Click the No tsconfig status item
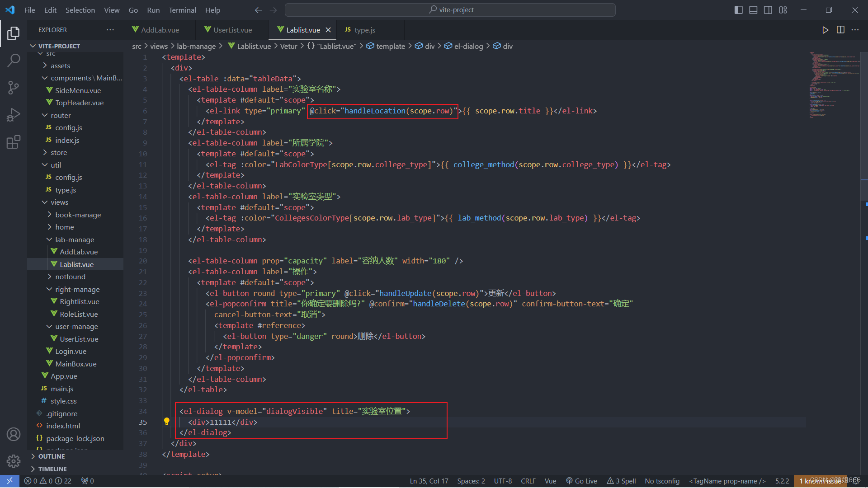Image resolution: width=868 pixels, height=488 pixels. click(662, 481)
